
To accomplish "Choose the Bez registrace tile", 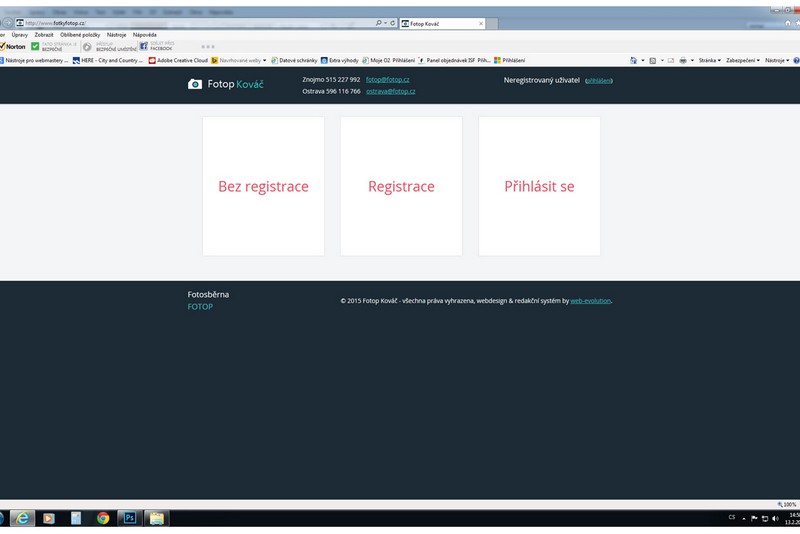I will click(263, 186).
